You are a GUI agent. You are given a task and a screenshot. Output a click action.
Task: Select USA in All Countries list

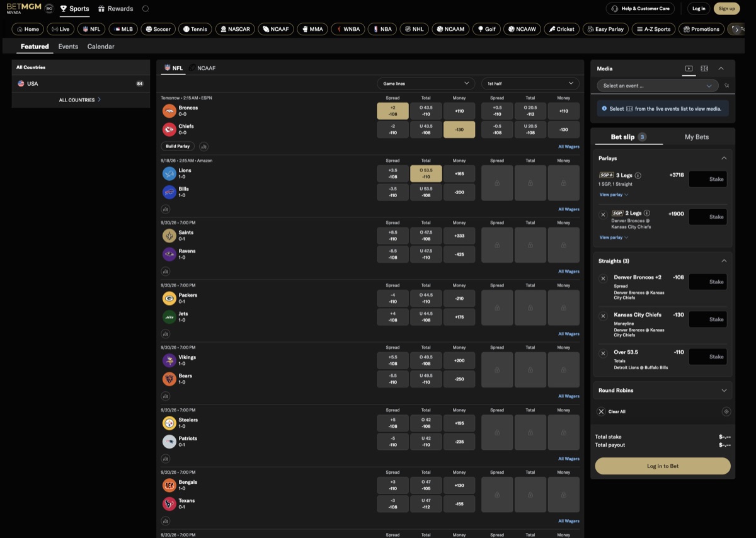point(81,84)
